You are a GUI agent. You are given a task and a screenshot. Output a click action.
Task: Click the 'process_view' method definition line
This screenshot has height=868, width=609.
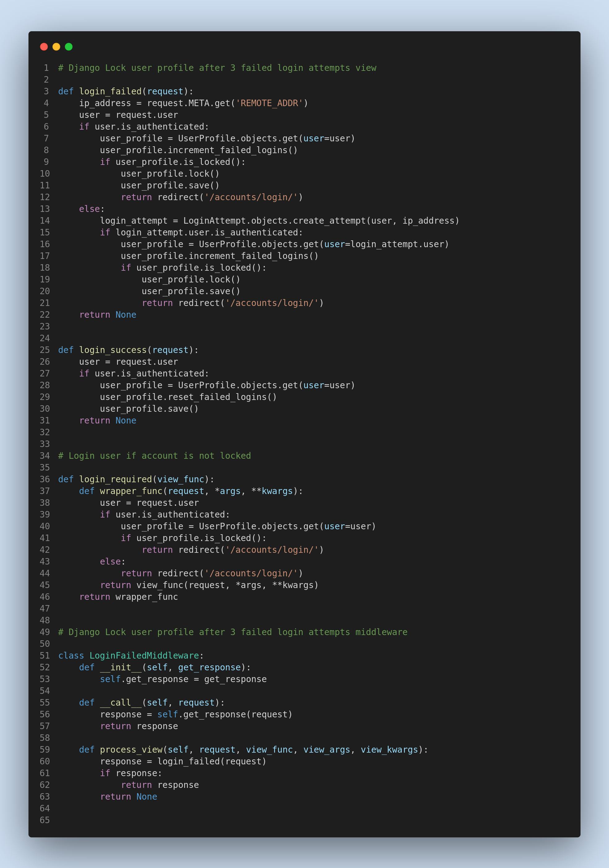click(253, 750)
